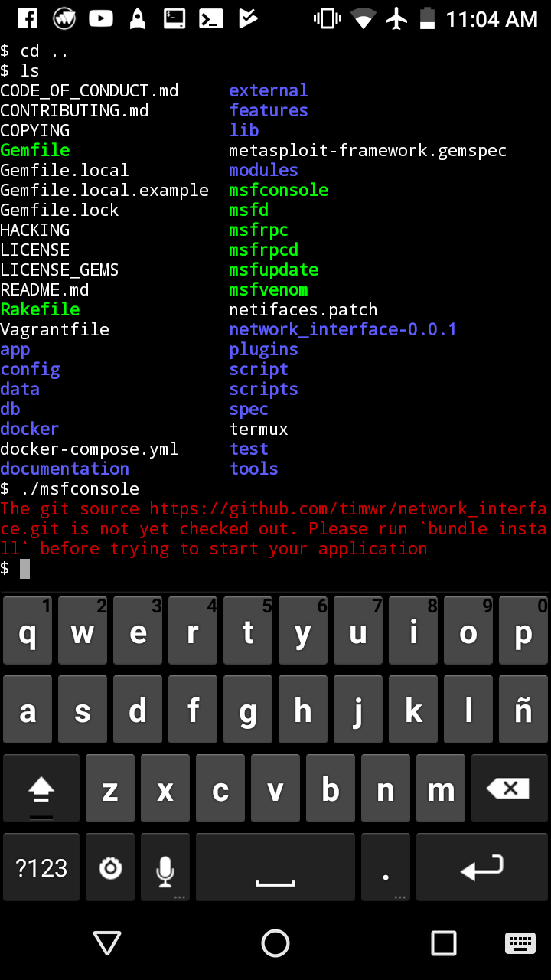Tap the ñ key
Screen dimensions: 551x980
523,710
